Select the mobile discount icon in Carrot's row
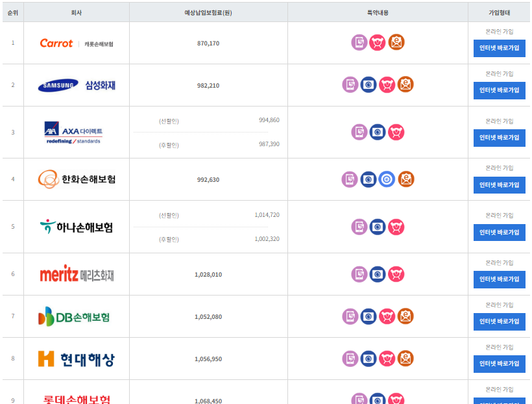This screenshot has width=532, height=404. click(x=359, y=42)
